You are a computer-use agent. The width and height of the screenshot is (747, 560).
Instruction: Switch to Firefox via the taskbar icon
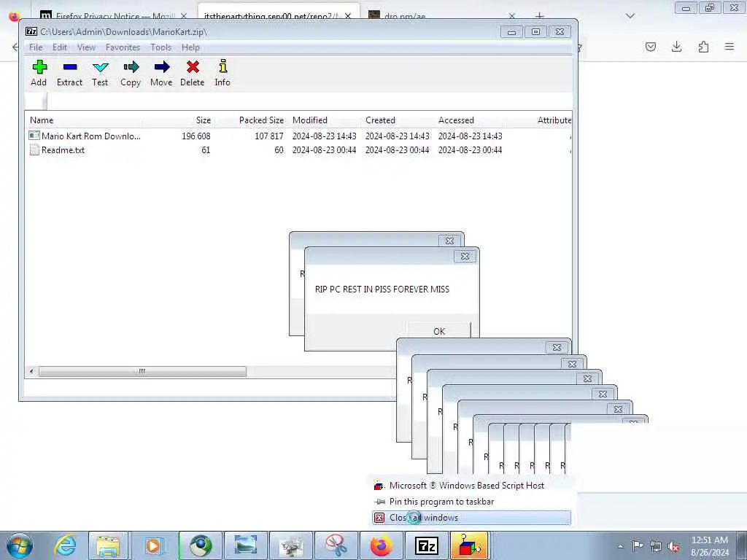381,545
